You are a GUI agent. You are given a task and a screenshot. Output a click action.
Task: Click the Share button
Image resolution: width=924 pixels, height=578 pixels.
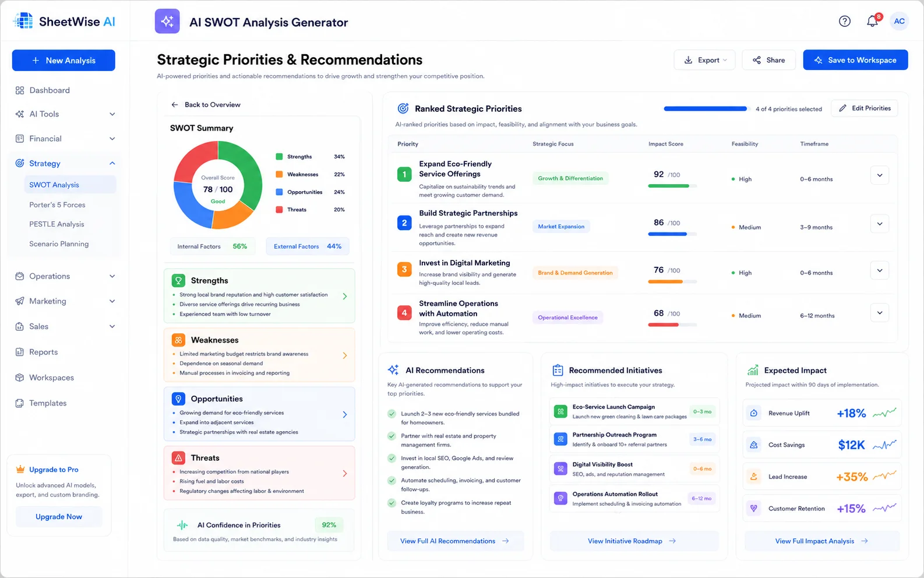[768, 60]
